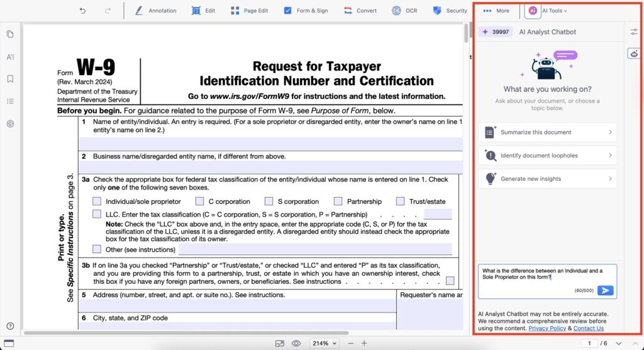
Task: Check the Other (see instructions) box
Action: [96, 249]
